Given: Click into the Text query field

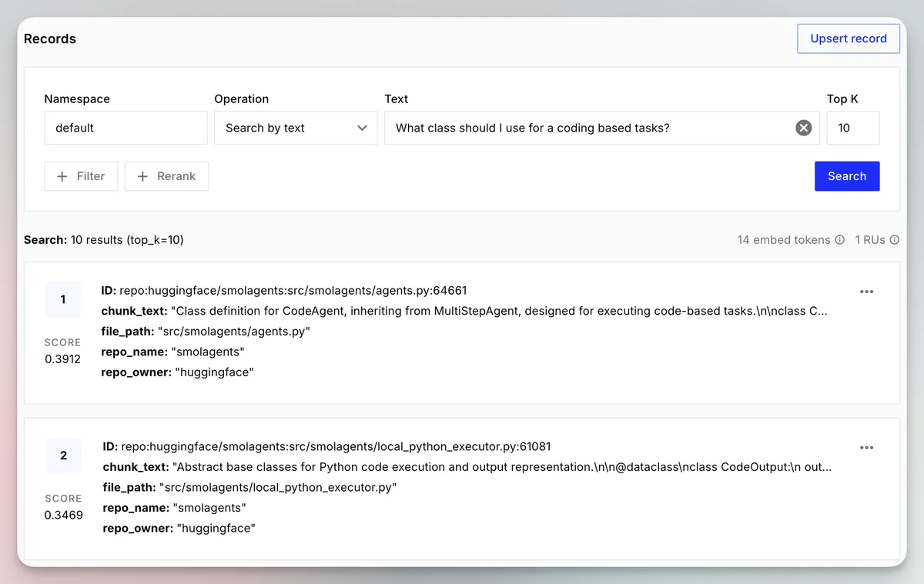Looking at the screenshot, I should 585,128.
